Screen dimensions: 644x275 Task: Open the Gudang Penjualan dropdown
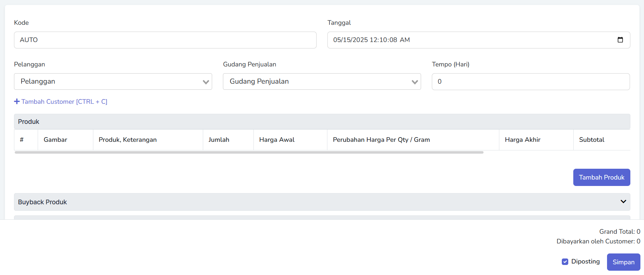[316, 81]
